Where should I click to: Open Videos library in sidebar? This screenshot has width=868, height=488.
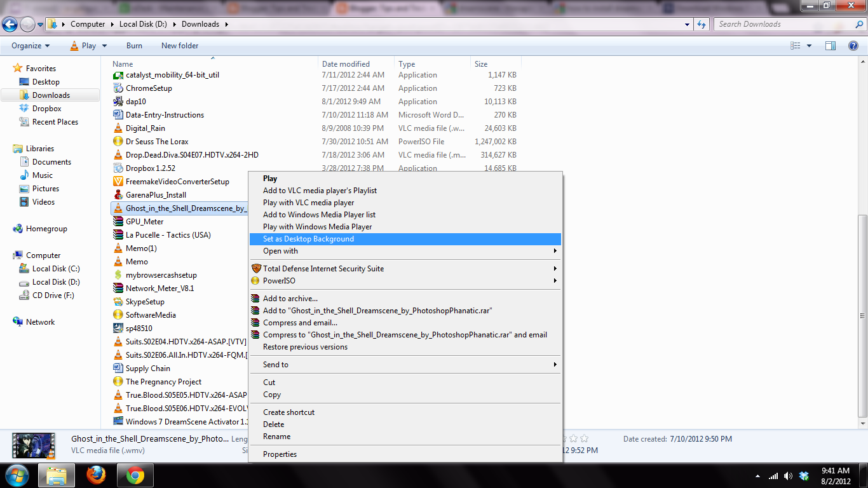pyautogui.click(x=44, y=202)
